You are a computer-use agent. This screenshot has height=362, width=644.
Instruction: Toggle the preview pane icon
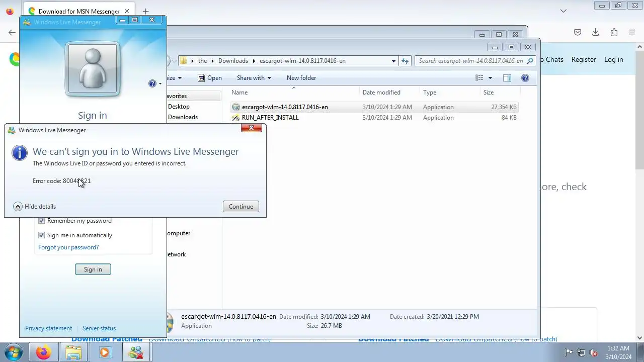pos(507,78)
